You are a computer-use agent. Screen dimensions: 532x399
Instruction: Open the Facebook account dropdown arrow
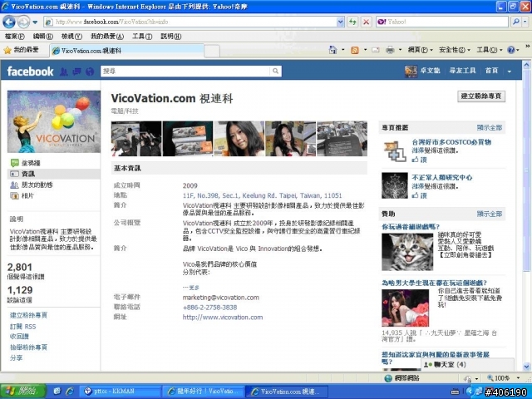510,71
